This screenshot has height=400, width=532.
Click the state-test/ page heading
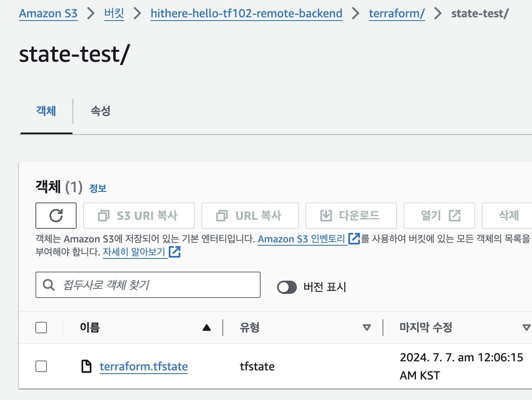pyautogui.click(x=74, y=54)
